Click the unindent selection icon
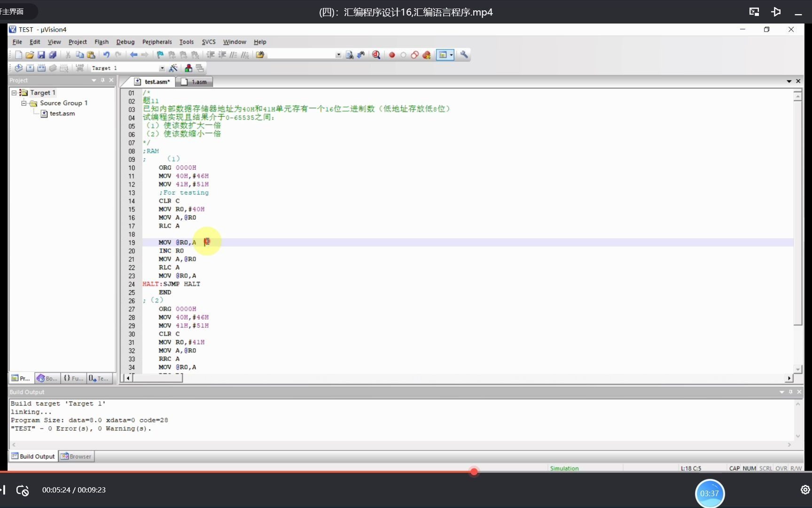Screen dimensions: 812x508 (x=222, y=55)
